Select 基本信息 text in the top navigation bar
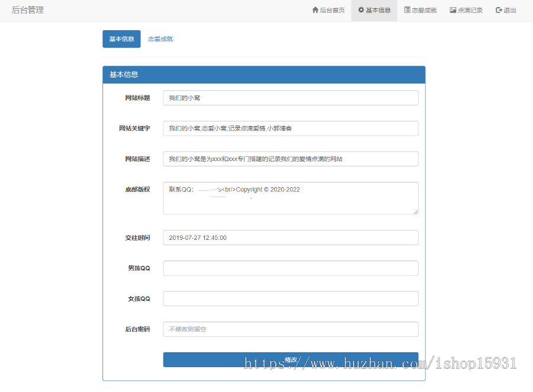This screenshot has height=392, width=533. pyautogui.click(x=378, y=10)
